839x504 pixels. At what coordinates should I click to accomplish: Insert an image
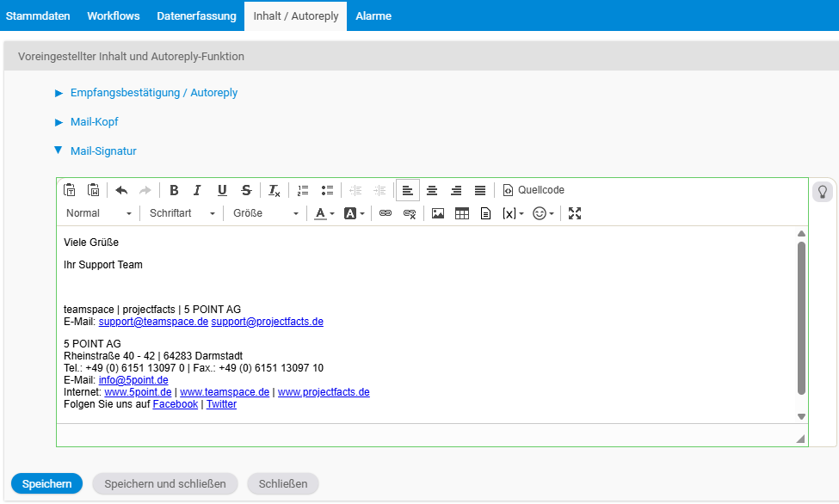click(x=438, y=213)
